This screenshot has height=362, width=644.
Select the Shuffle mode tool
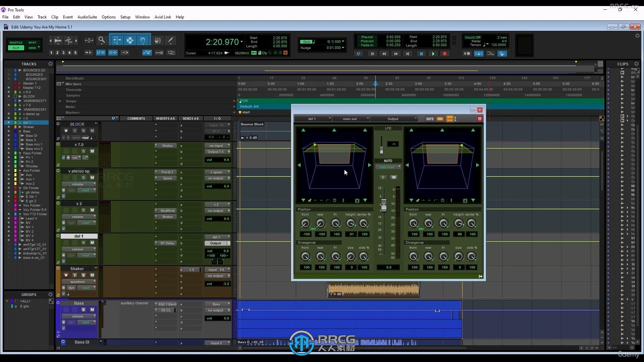[15, 42]
